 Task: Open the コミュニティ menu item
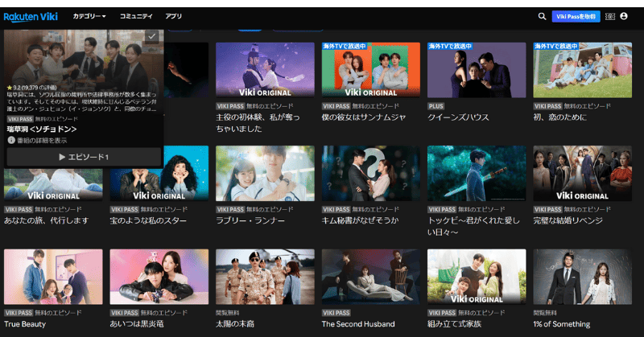point(136,16)
